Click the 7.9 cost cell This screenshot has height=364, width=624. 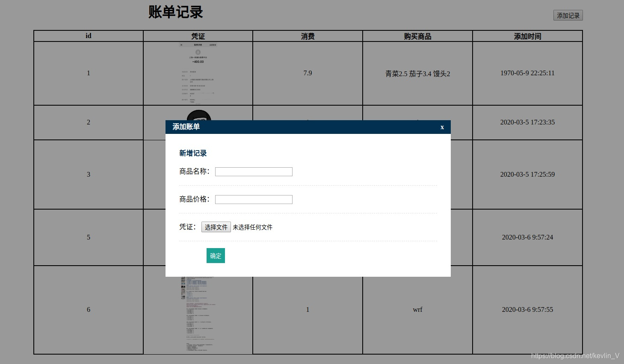click(x=308, y=73)
